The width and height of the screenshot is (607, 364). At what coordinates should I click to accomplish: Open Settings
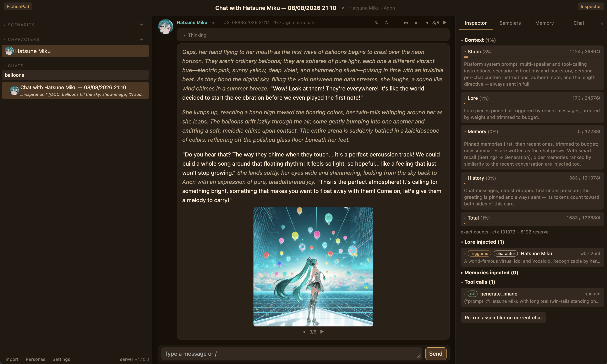click(x=61, y=359)
